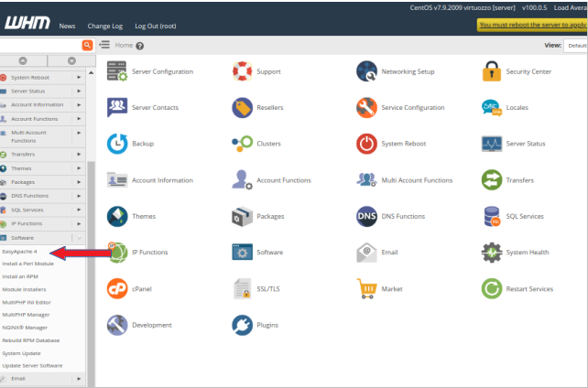Click the System Reboot power icon
The height and width of the screenshot is (388, 588).
pyautogui.click(x=366, y=144)
